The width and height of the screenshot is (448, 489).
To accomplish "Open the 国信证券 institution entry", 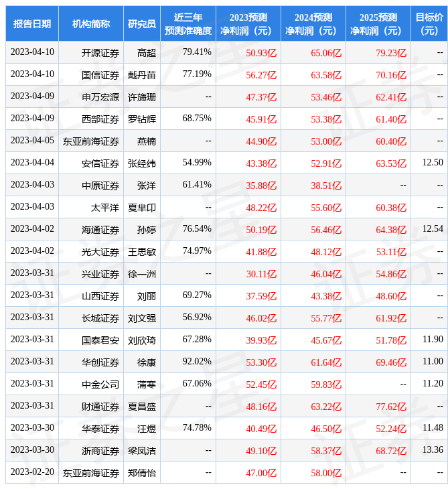I will coord(100,74).
